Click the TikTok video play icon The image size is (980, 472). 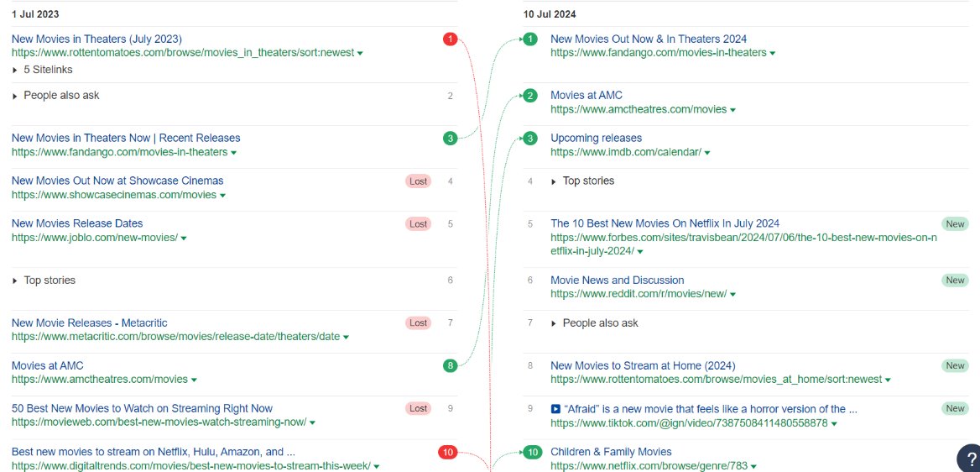click(555, 409)
